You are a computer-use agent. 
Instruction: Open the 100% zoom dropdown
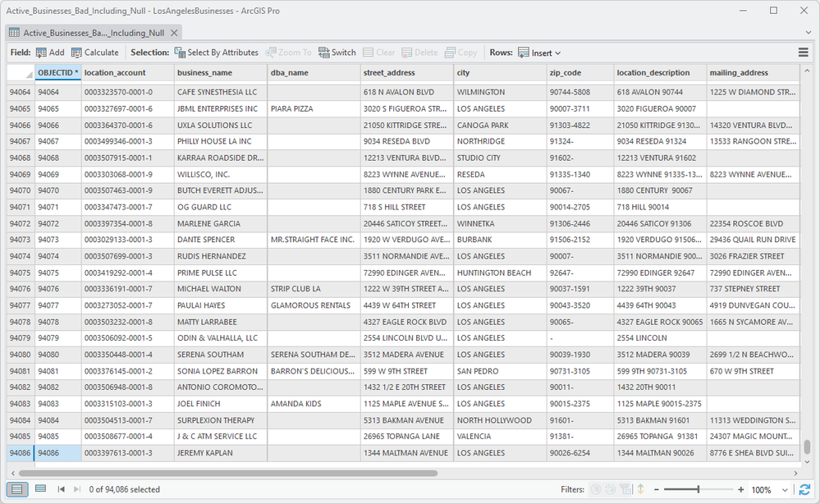(785, 490)
